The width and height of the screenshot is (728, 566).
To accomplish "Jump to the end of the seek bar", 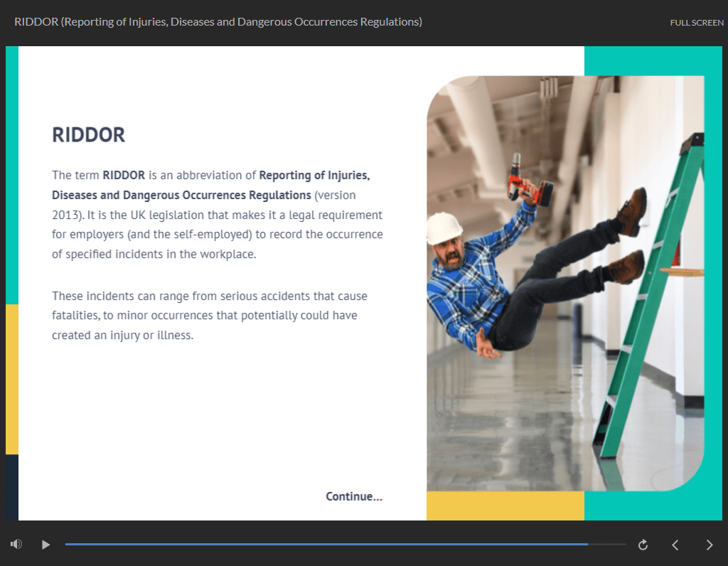I will point(619,543).
